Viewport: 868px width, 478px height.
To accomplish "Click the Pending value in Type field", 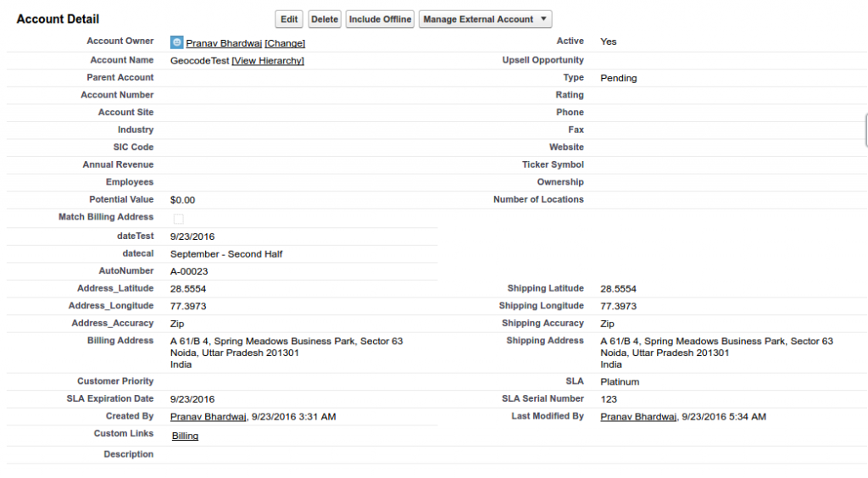I will click(618, 78).
